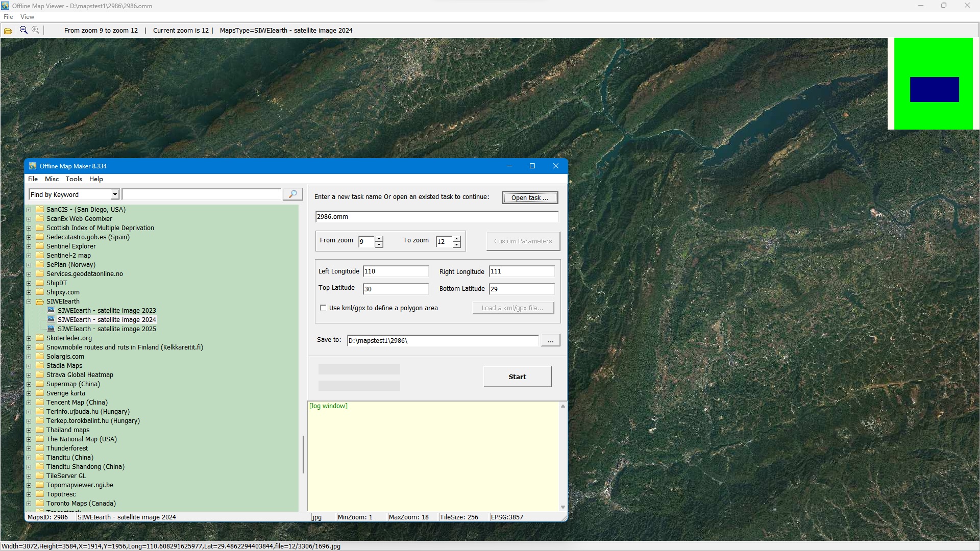Enable 'Use kml/gpx to define a polygon area'
Screen dimensions: 980x551
coord(323,308)
